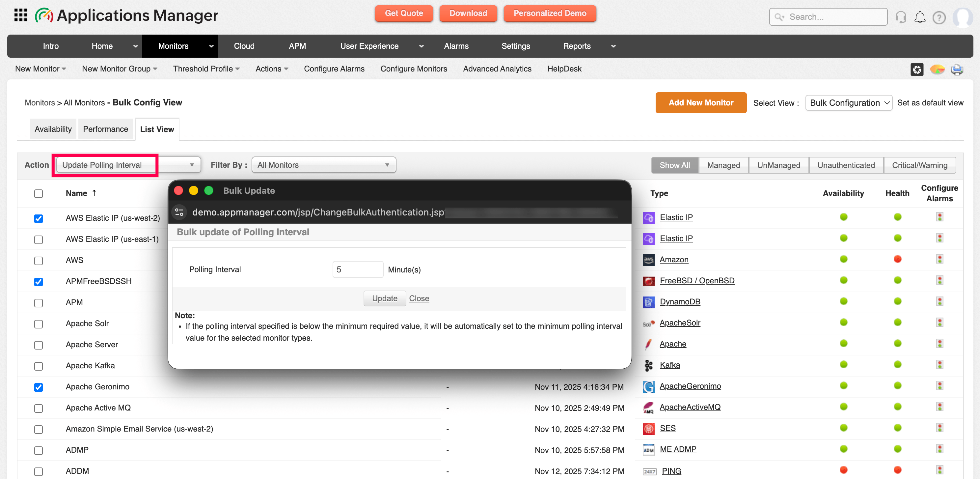Open the Cloud nav item
This screenshot has height=479, width=980.
[244, 46]
